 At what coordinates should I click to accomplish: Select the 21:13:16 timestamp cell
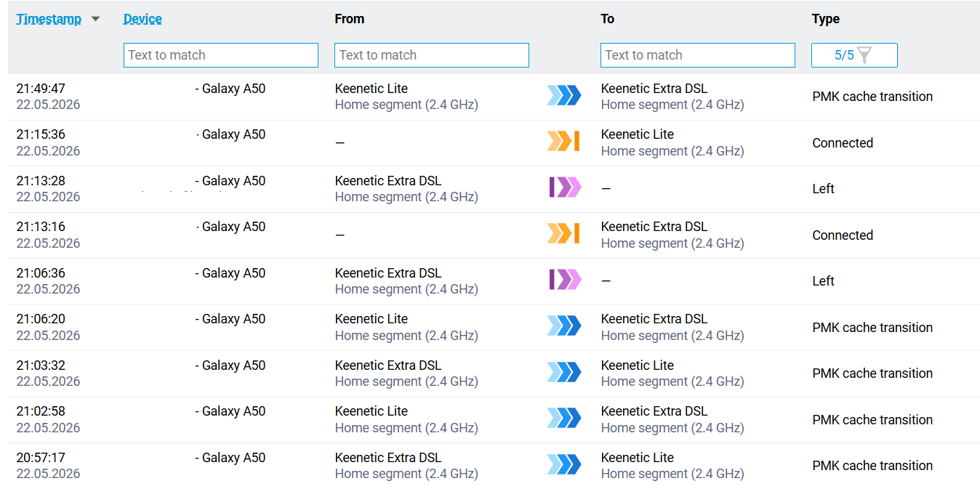48,235
